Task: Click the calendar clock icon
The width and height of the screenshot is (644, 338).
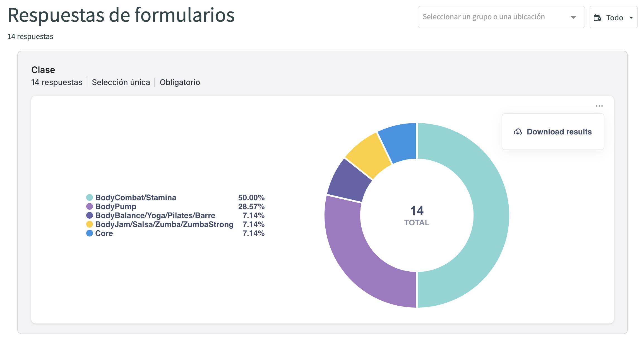Action: tap(597, 18)
